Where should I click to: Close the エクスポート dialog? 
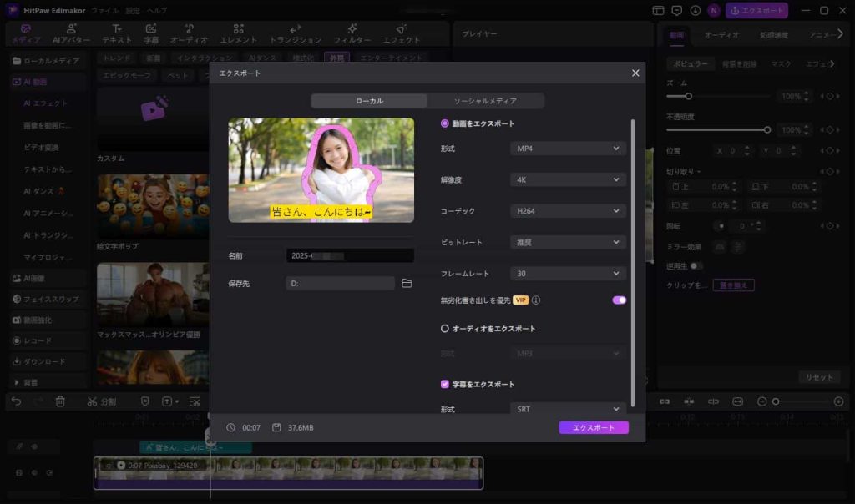[x=635, y=73]
